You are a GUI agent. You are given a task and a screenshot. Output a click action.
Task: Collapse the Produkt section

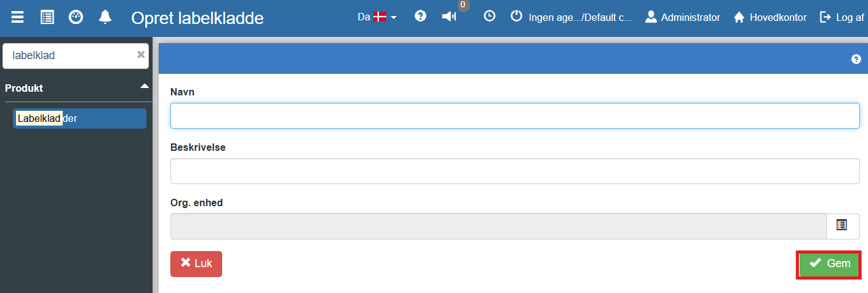click(145, 86)
